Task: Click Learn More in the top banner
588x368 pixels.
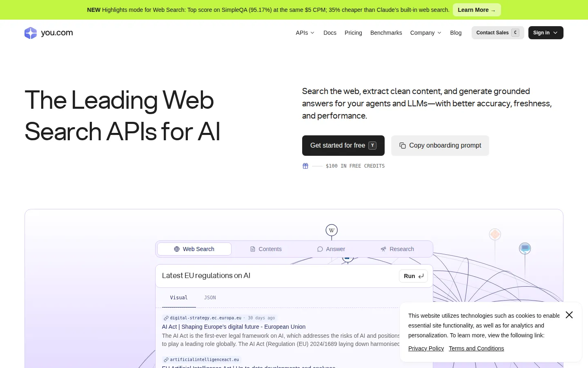Action: tap(477, 10)
